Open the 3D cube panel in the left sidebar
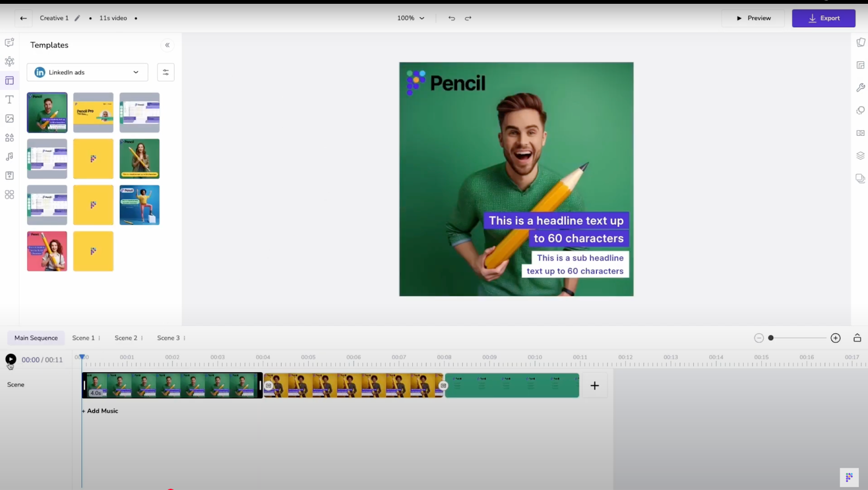868x490 pixels. click(x=9, y=61)
